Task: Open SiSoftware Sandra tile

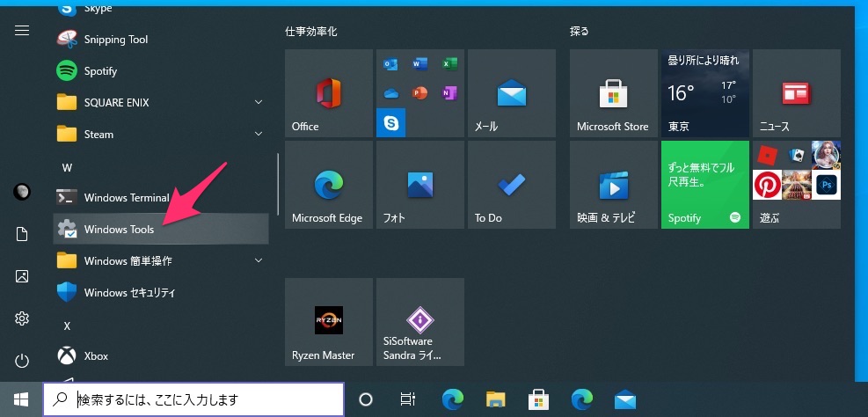Action: point(420,322)
